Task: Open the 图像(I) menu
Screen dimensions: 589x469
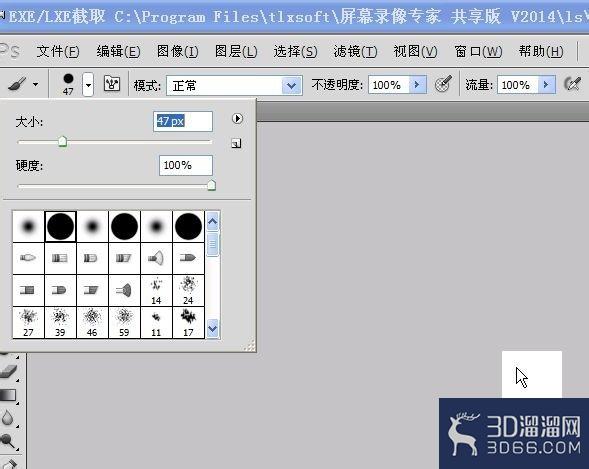Action: pyautogui.click(x=177, y=51)
